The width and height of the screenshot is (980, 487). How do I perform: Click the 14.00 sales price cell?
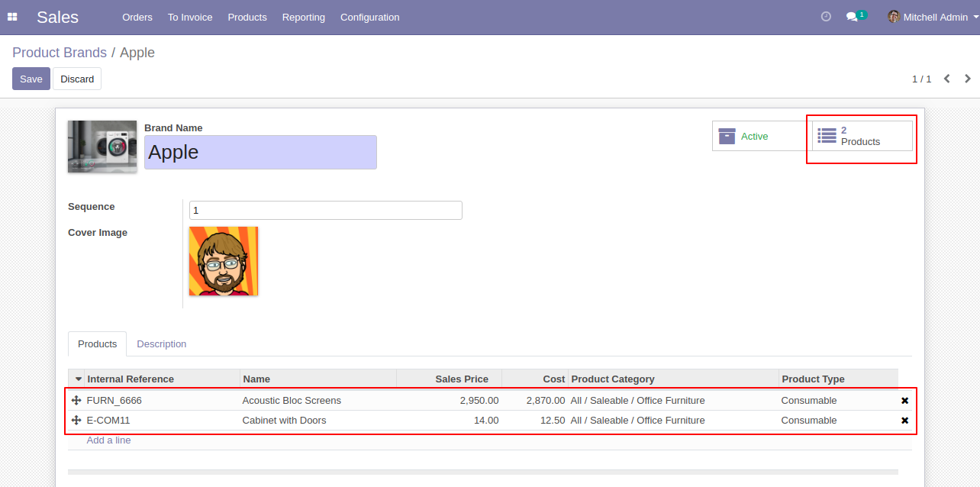449,420
